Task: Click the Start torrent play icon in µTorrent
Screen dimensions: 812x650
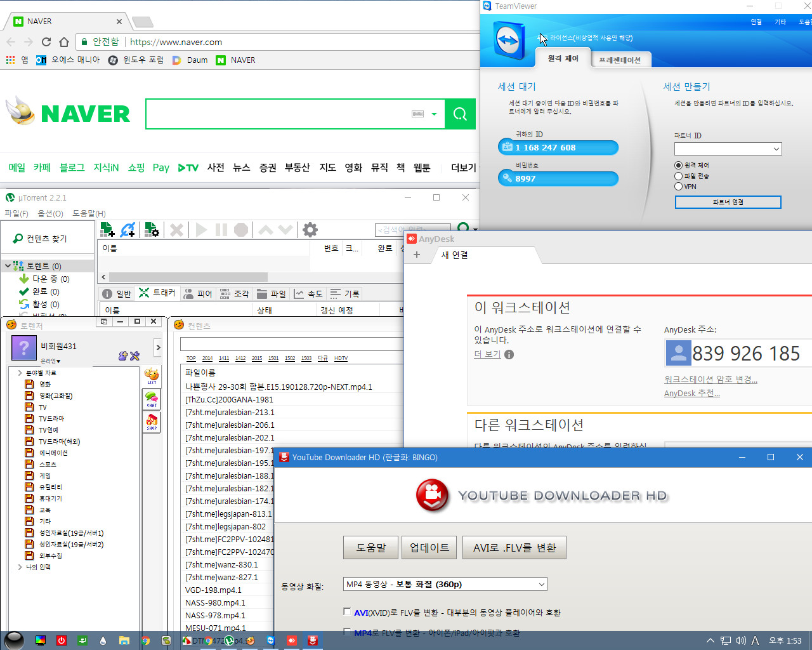Action: (x=201, y=230)
